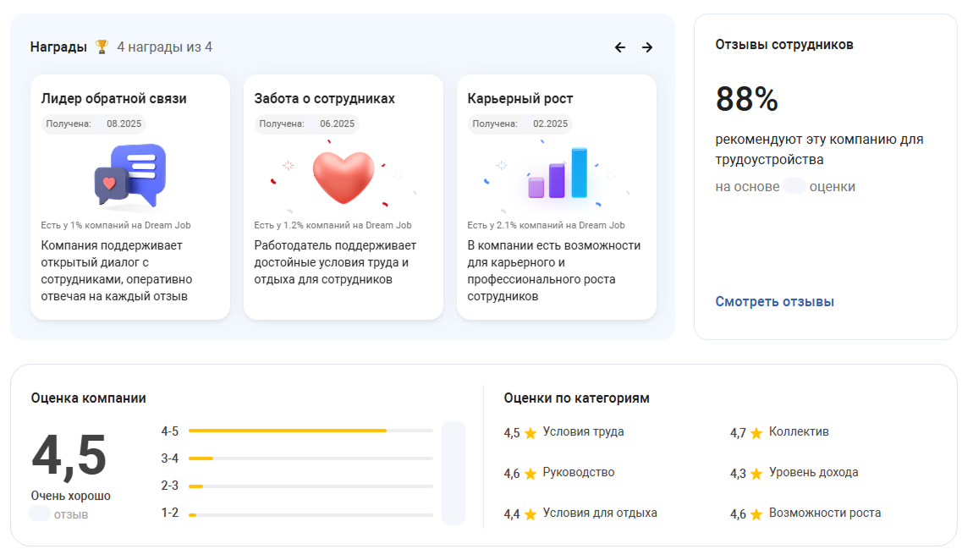Click the left arrow in awards carousel
973x560 pixels.
point(620,47)
